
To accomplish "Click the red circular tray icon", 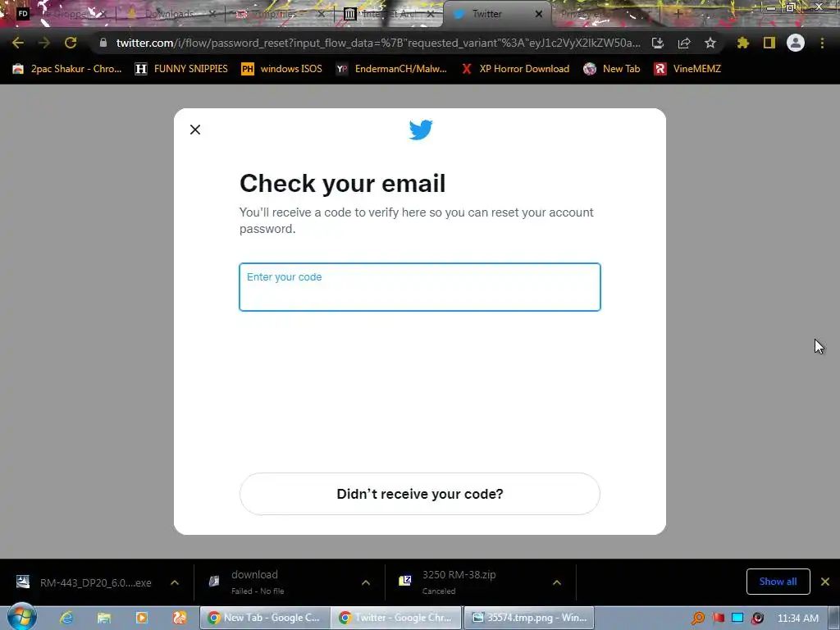I will (x=757, y=619).
